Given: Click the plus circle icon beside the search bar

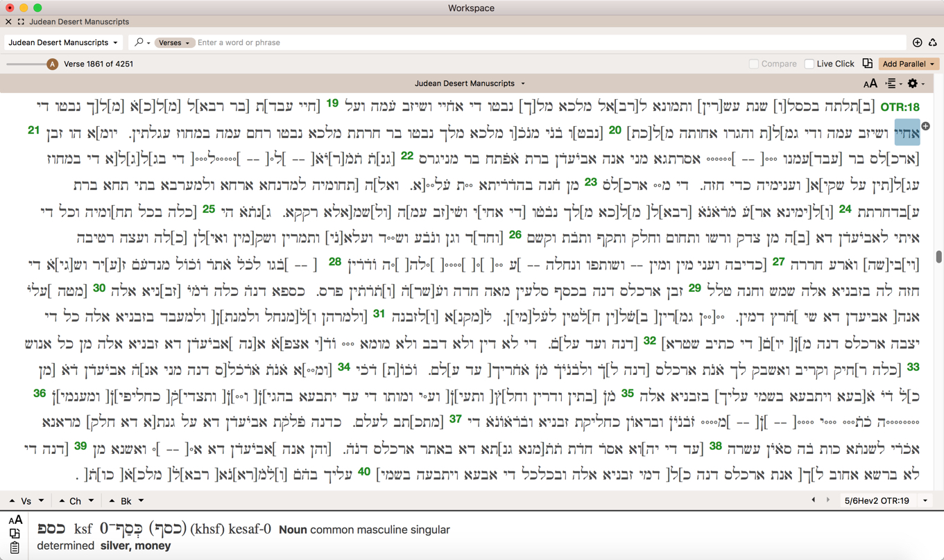Looking at the screenshot, I should pos(917,43).
